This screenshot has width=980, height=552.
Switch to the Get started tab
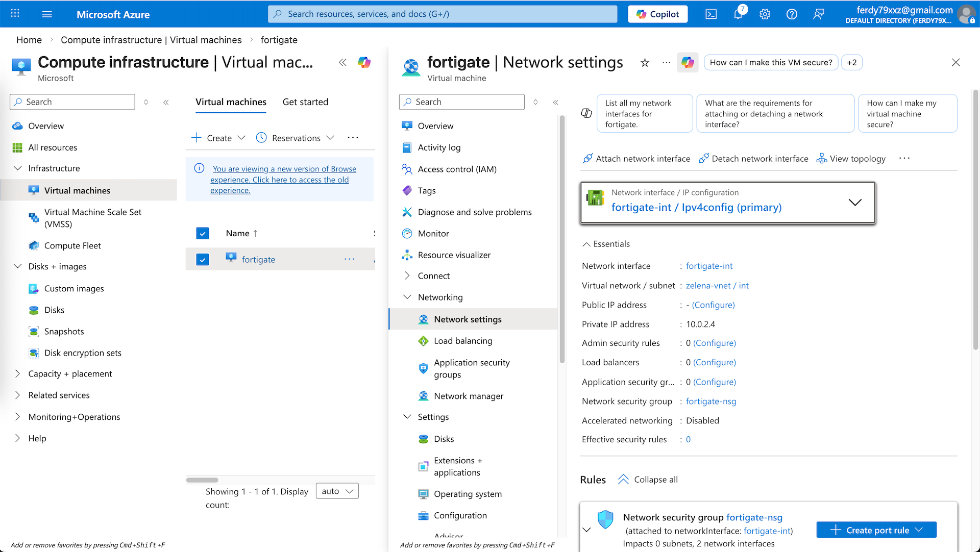pyautogui.click(x=305, y=102)
